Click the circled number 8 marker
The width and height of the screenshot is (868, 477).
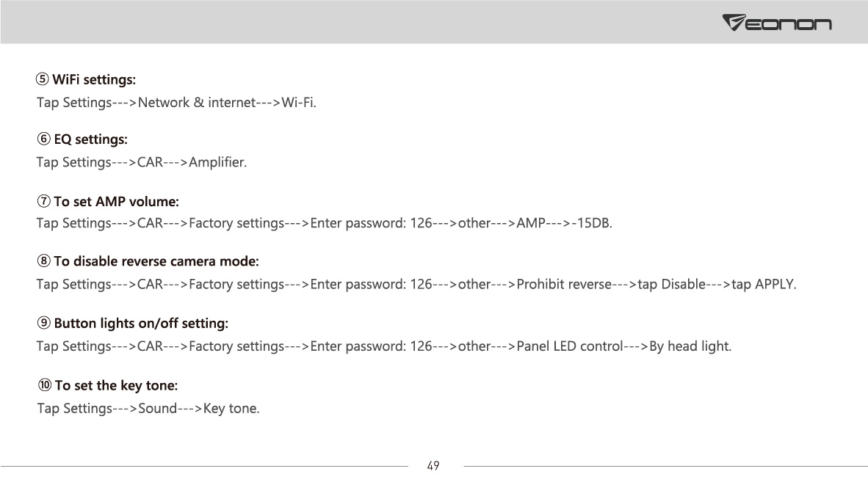coord(43,261)
